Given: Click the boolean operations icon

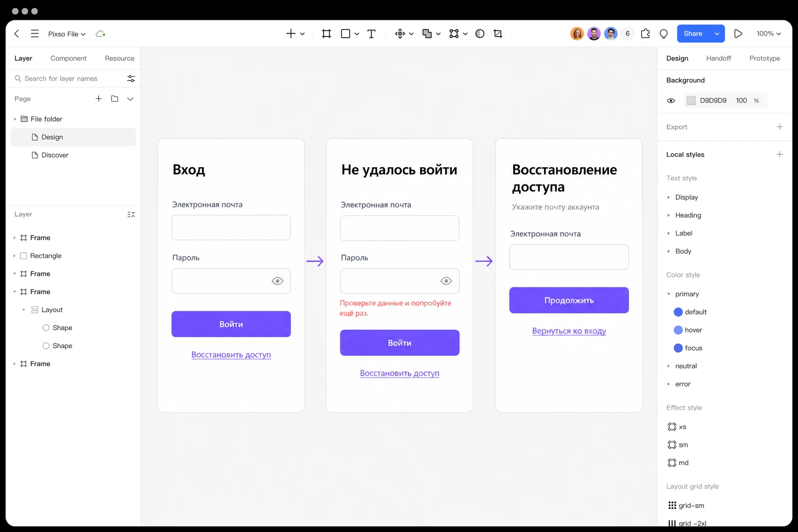Looking at the screenshot, I should point(427,34).
